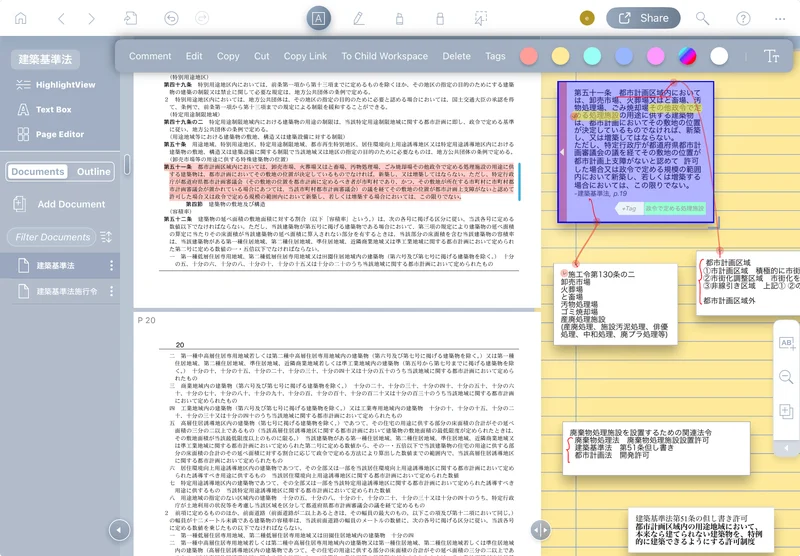Select the 施工令第130条の二 note card
800x556 pixels.
[x=615, y=304]
